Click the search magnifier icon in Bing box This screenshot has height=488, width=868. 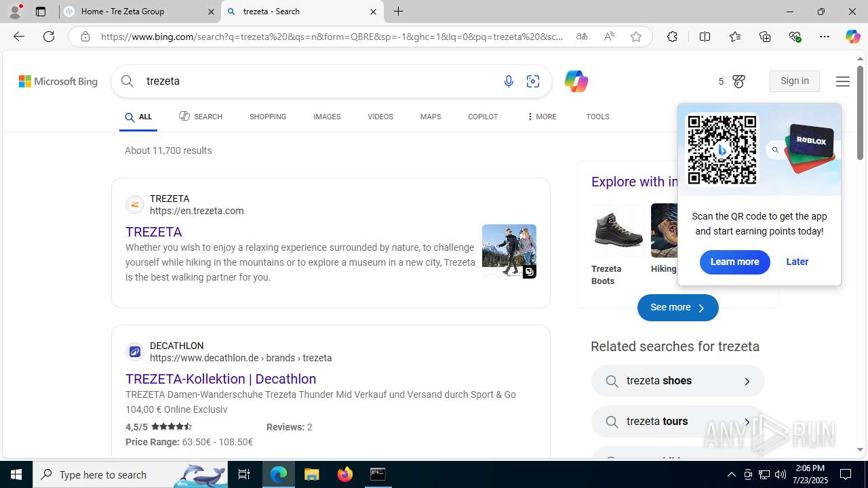point(127,81)
